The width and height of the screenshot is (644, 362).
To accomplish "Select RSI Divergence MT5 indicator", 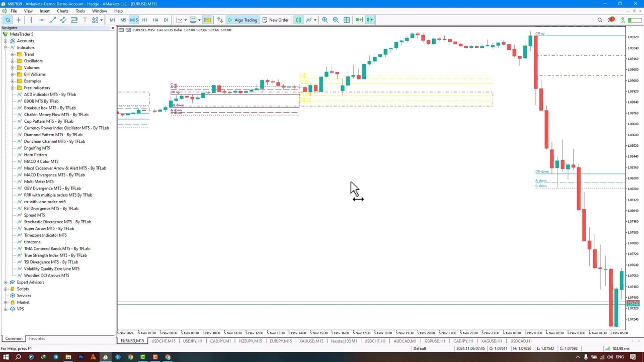I will (x=51, y=208).
